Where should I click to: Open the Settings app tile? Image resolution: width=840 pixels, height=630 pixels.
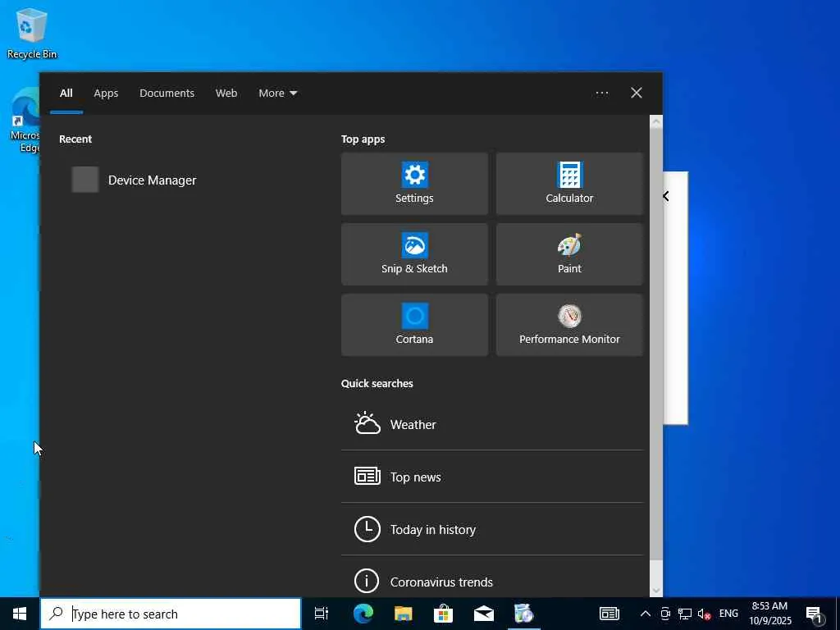tap(414, 184)
